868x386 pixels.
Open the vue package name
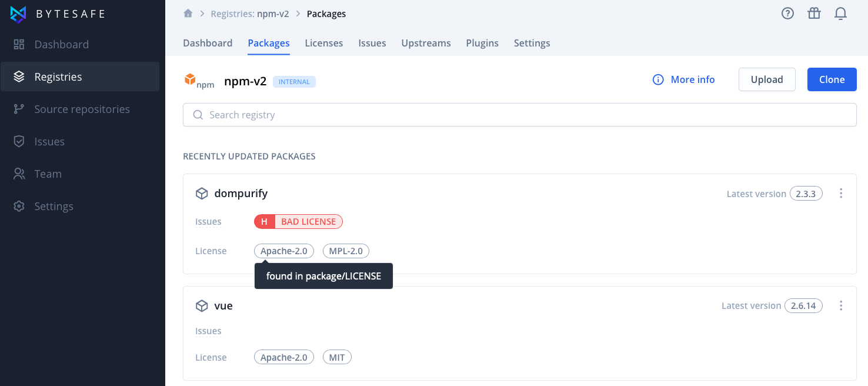pos(223,306)
